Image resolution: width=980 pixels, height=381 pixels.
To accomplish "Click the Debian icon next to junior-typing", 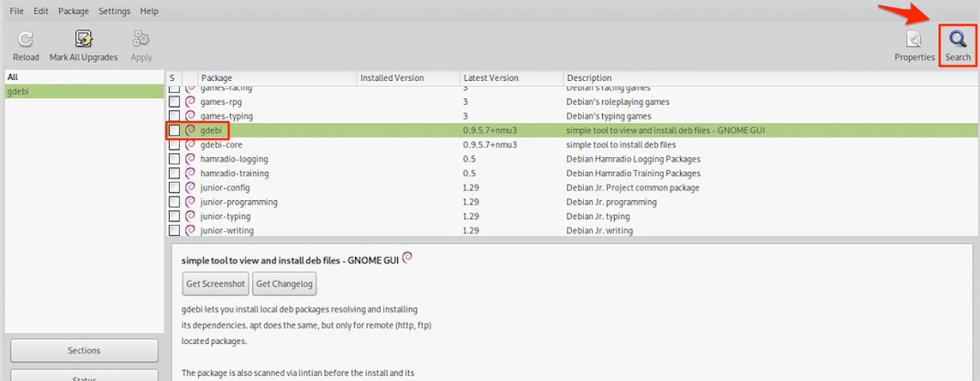I will 190,216.
